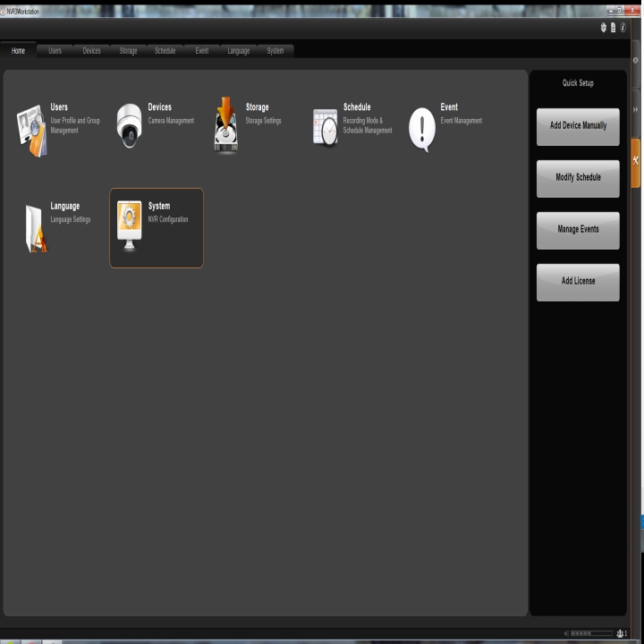Select the orange tools side tab
This screenshot has height=644, width=644.
pyautogui.click(x=635, y=162)
